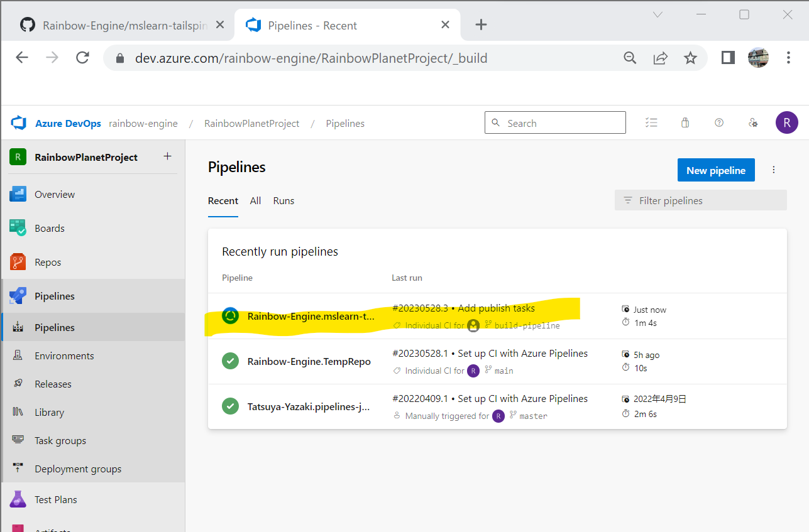Open a new browser tab
The width and height of the screenshot is (809, 532).
(x=481, y=24)
